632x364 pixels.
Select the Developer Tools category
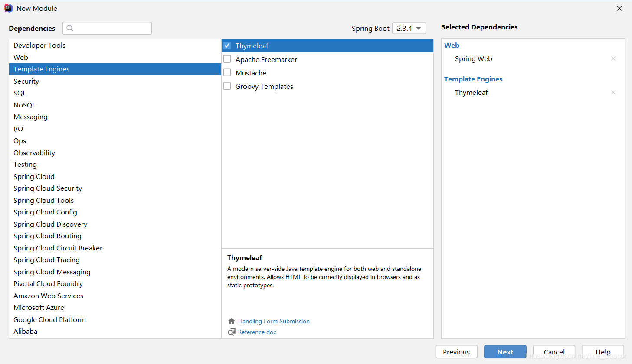tap(115, 45)
